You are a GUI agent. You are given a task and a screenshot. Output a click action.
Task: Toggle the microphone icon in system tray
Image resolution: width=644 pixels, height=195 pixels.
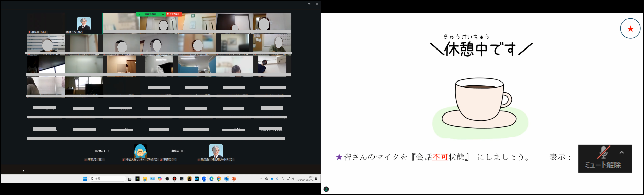(277, 179)
